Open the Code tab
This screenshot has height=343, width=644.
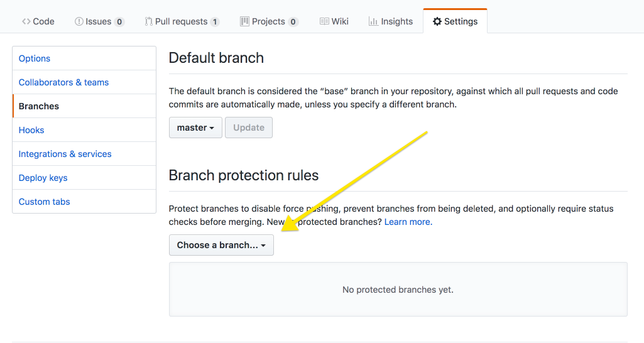[x=38, y=21]
